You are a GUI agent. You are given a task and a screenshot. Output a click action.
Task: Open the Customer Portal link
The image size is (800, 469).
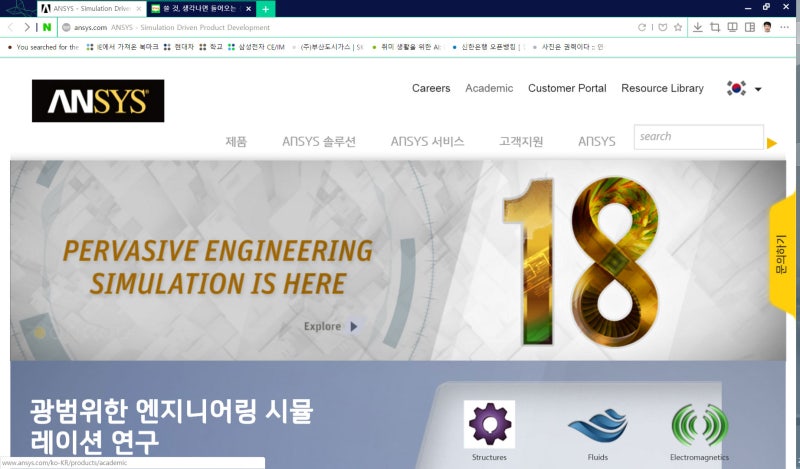[x=567, y=88]
